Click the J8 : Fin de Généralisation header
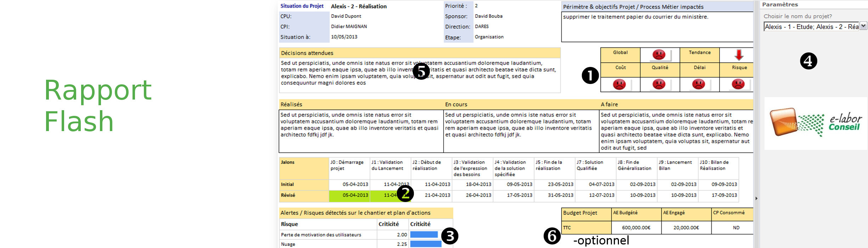This screenshot has width=868, height=248. click(636, 168)
